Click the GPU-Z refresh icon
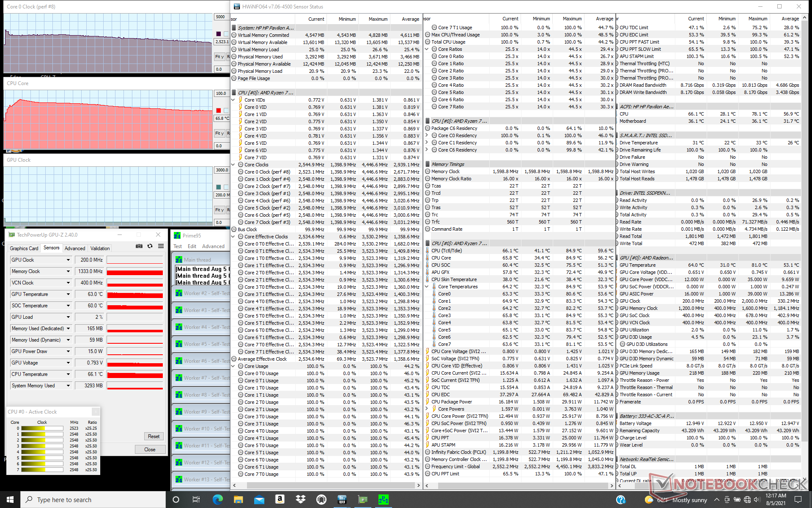 150,246
